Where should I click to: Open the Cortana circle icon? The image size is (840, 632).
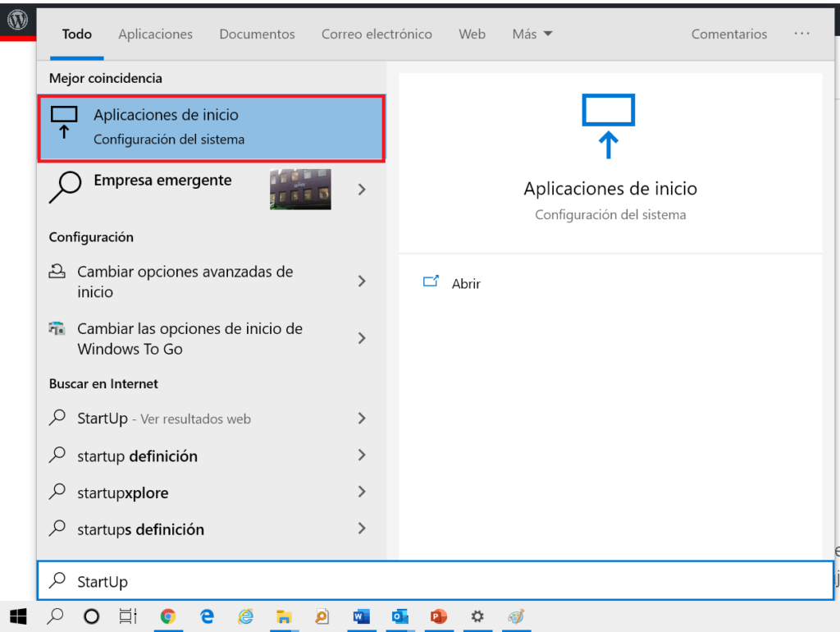tap(92, 616)
